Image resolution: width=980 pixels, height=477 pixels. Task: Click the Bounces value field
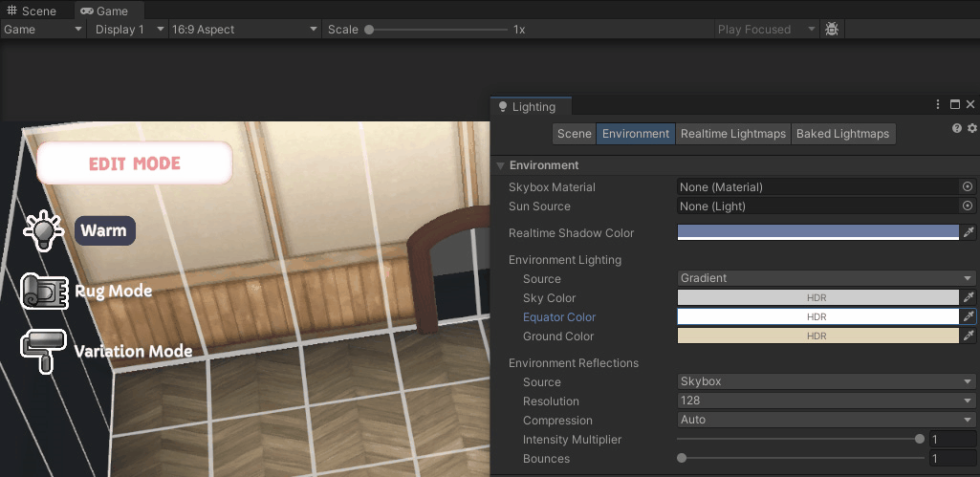coord(952,458)
